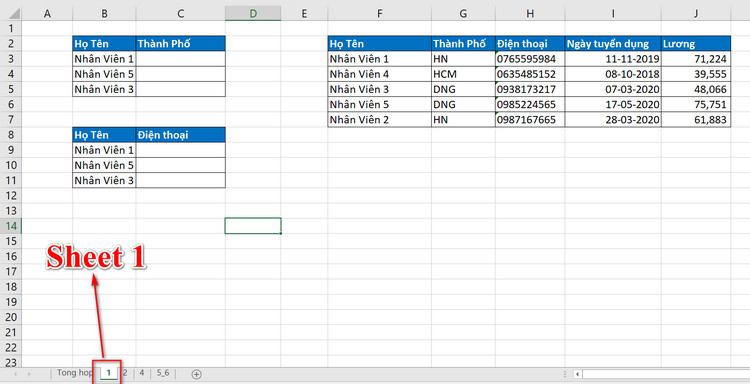750x384 pixels.
Task: Click the Thành Phố header in cell C2
Action: coord(180,44)
